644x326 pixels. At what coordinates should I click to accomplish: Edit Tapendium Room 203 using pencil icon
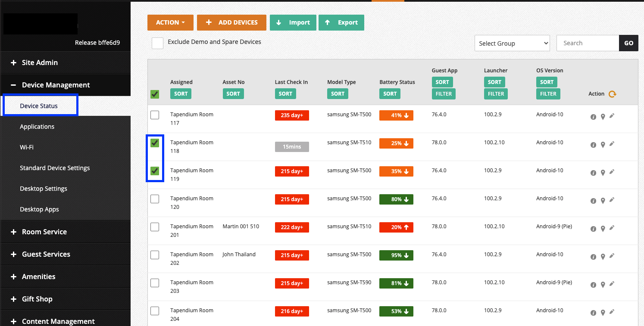point(612,284)
